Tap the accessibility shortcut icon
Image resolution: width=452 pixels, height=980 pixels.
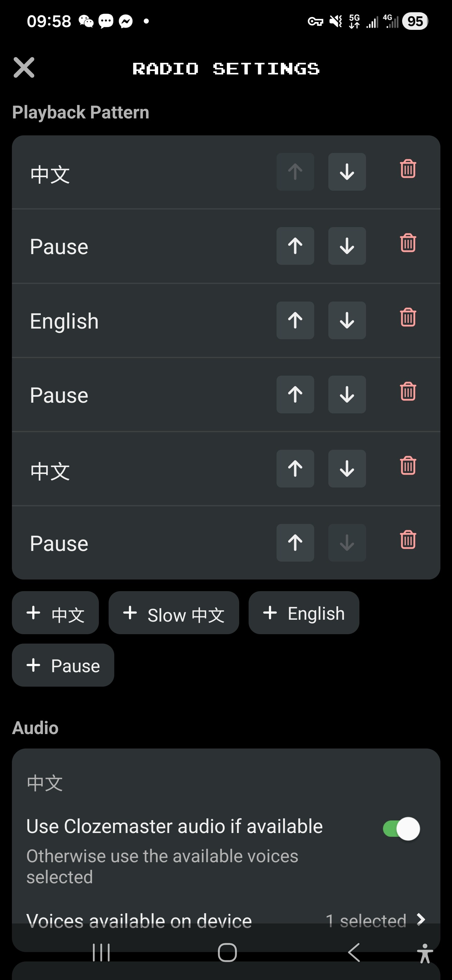425,953
